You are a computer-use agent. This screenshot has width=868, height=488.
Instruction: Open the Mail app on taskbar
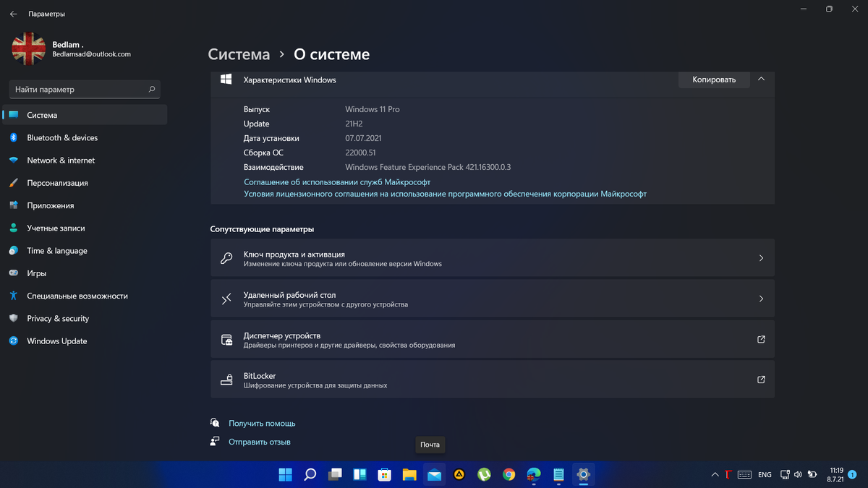pyautogui.click(x=434, y=475)
